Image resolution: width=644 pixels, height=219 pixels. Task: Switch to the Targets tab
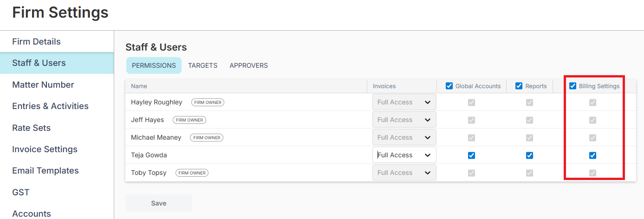coord(202,65)
